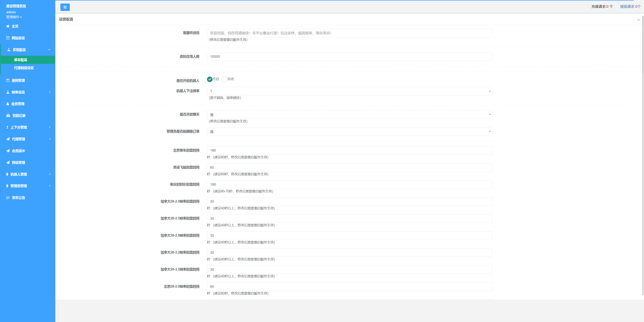
Task: Click the flask icon beside 系统配置
Action: [x=9, y=50]
